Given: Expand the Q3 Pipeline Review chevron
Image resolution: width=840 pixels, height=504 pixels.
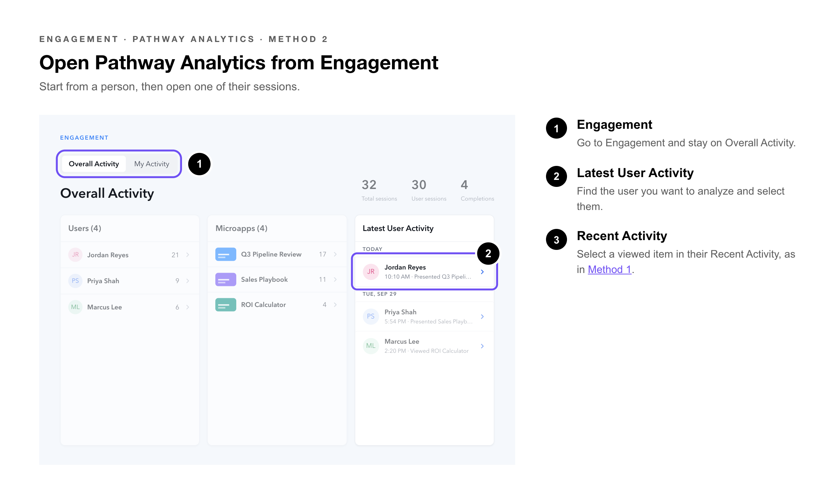Looking at the screenshot, I should (335, 254).
